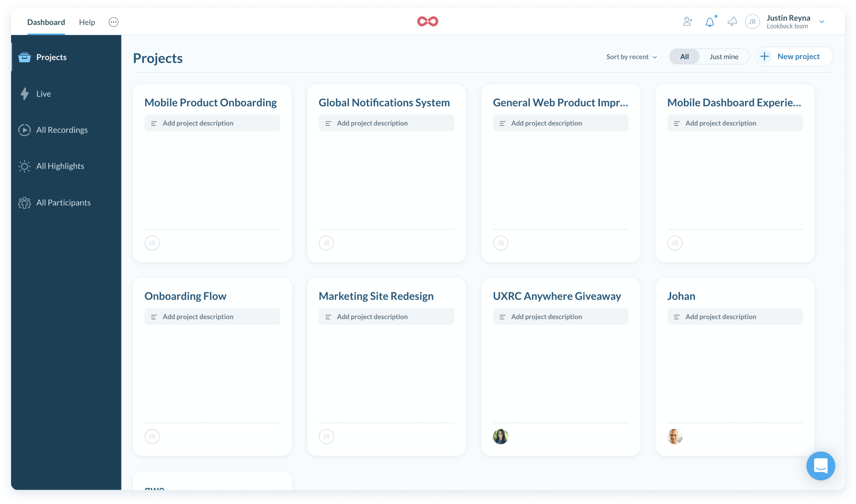Image resolution: width=856 pixels, height=504 pixels.
Task: Switch to the Just mine filter
Action: 724,56
